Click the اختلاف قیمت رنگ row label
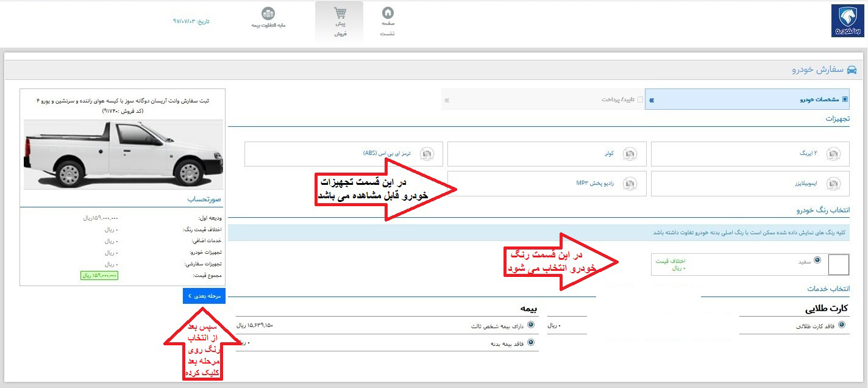The image size is (868, 388). click(202, 229)
